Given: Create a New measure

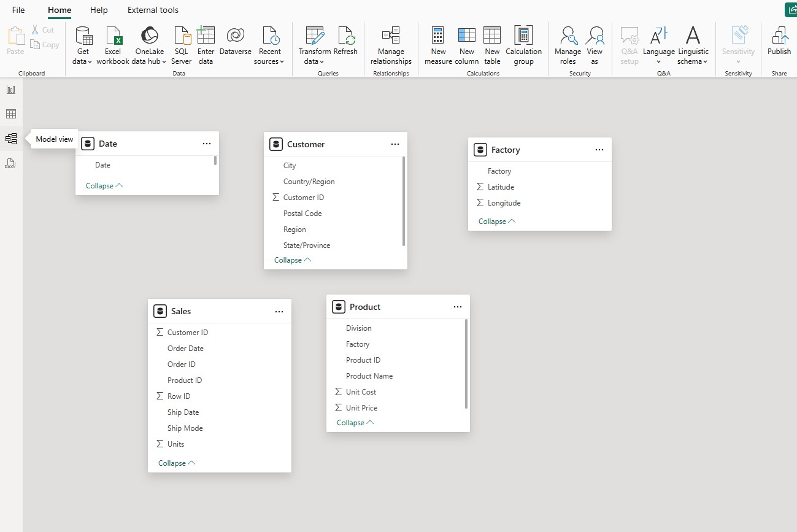Looking at the screenshot, I should [x=438, y=45].
